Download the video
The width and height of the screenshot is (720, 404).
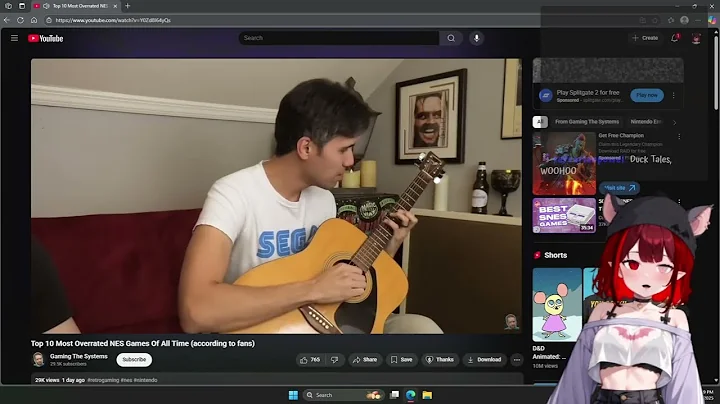click(x=484, y=360)
